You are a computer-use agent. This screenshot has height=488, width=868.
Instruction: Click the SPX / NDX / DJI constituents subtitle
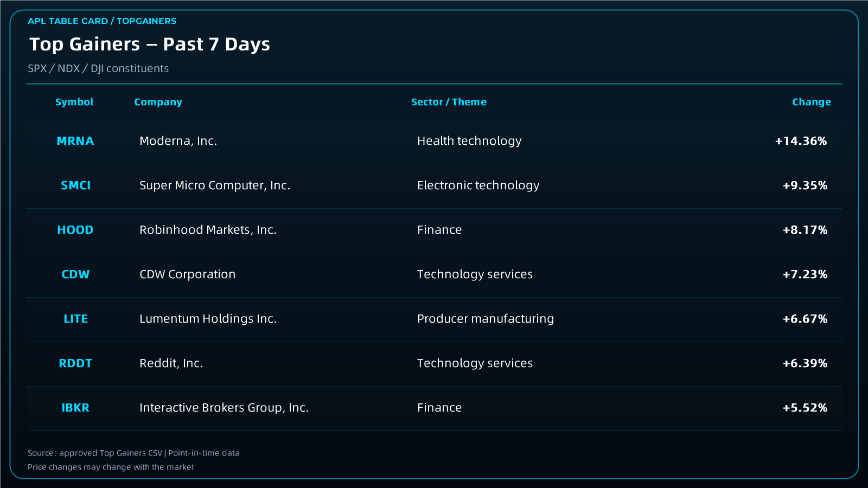98,69
